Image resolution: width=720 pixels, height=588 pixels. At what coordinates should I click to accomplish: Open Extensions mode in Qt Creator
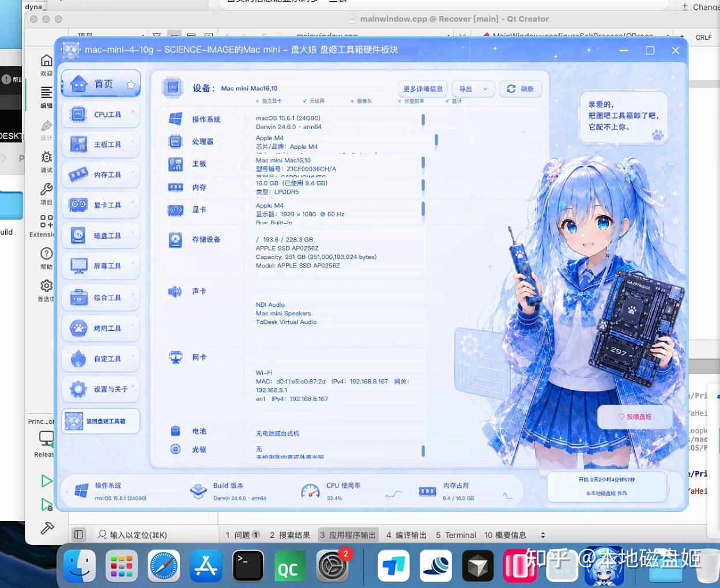(x=44, y=227)
